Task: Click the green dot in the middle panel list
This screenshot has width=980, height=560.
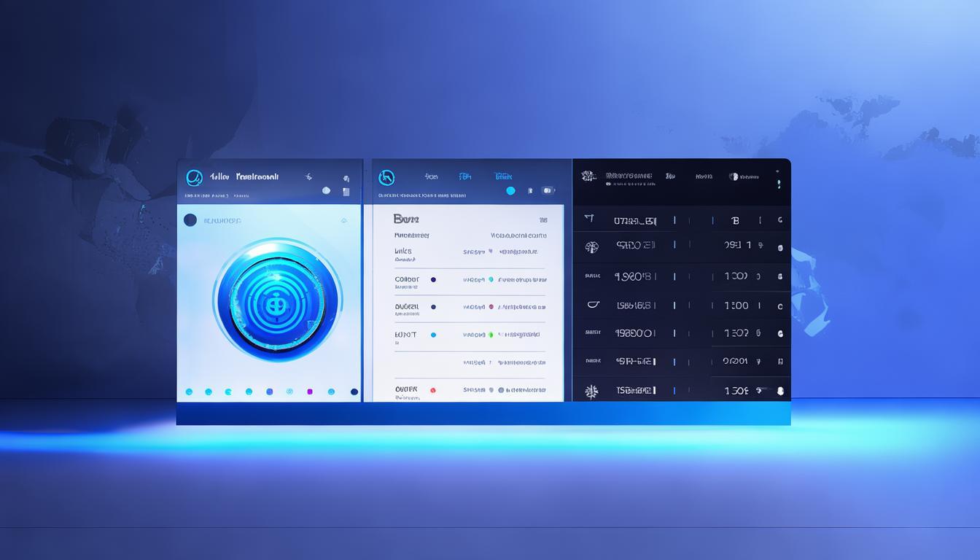Action: pyautogui.click(x=491, y=335)
